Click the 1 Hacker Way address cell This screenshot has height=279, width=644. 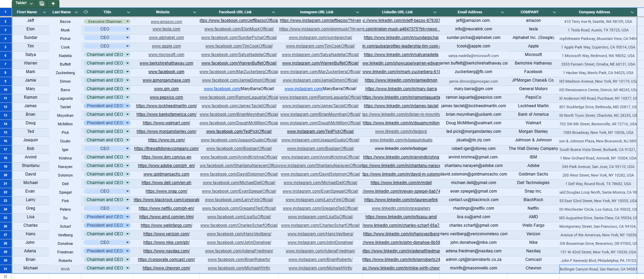(598, 73)
